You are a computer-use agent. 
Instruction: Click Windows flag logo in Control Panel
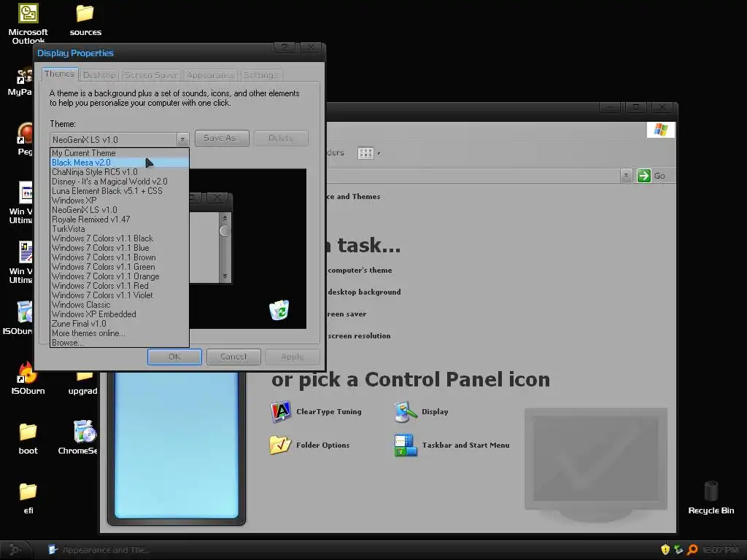point(661,130)
